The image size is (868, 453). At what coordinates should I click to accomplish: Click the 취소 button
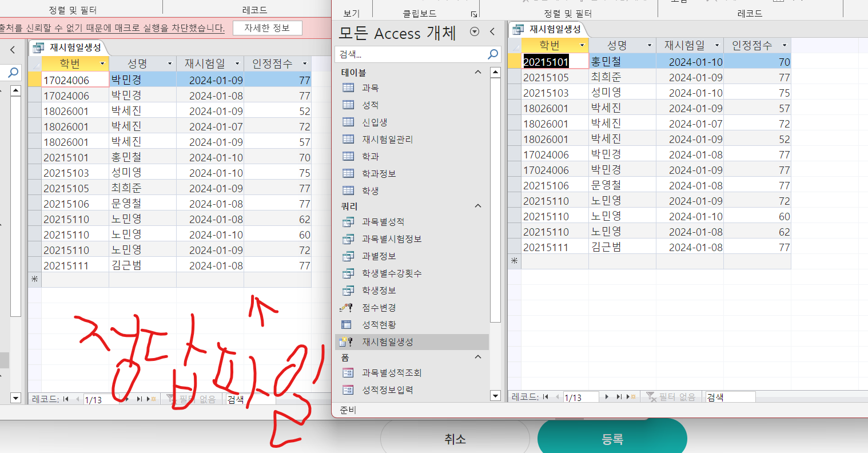455,439
